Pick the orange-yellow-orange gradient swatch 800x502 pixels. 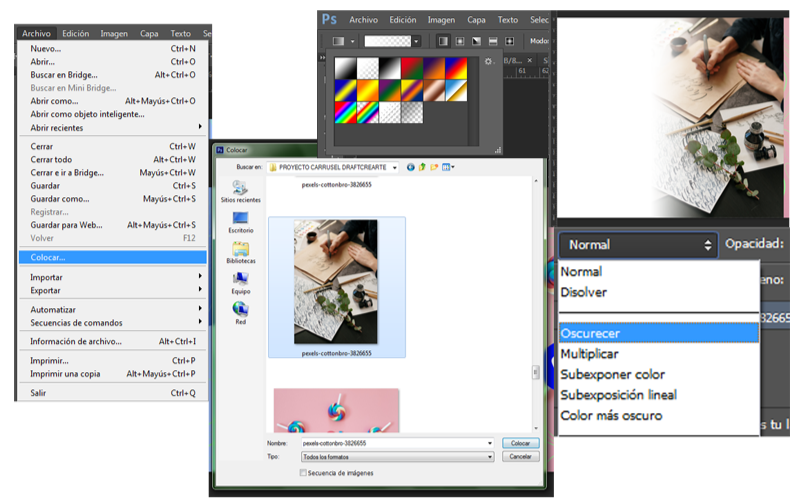click(367, 90)
